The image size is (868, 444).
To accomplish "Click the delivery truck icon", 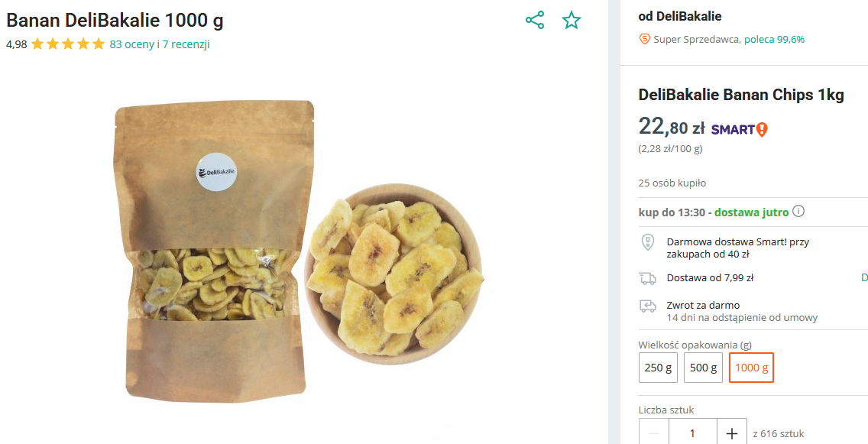I will 647,278.
